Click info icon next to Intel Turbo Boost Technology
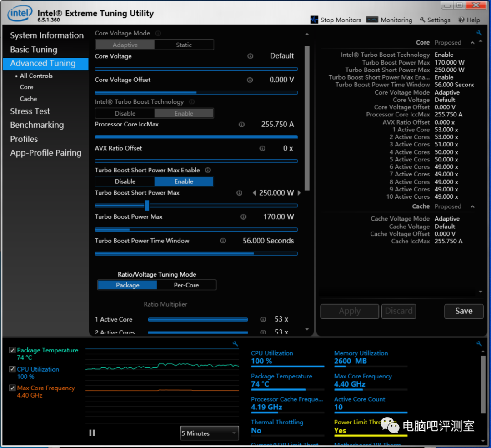Viewport: 491px width, 448px height. (x=192, y=102)
